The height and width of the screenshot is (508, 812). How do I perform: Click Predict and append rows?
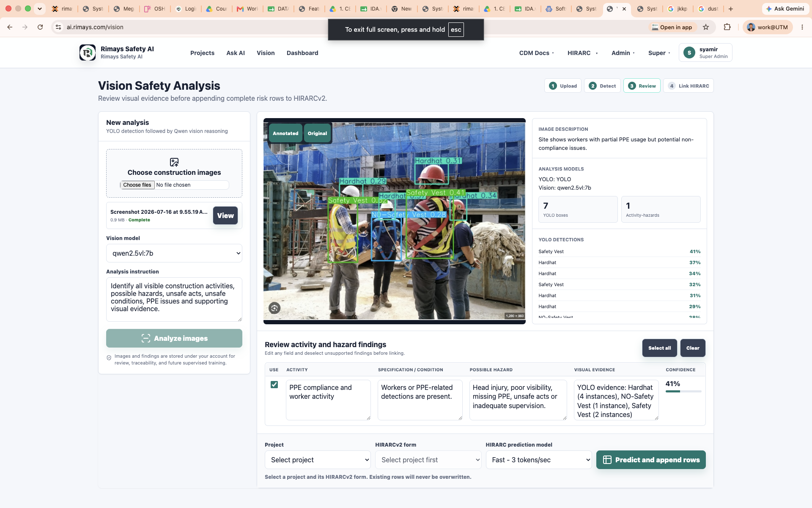(651, 460)
